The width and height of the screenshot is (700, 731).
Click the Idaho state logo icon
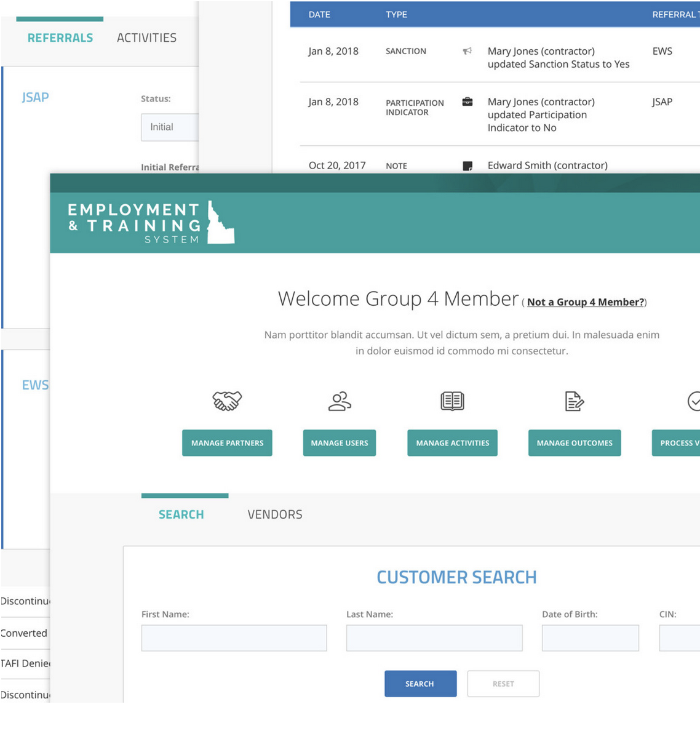220,223
